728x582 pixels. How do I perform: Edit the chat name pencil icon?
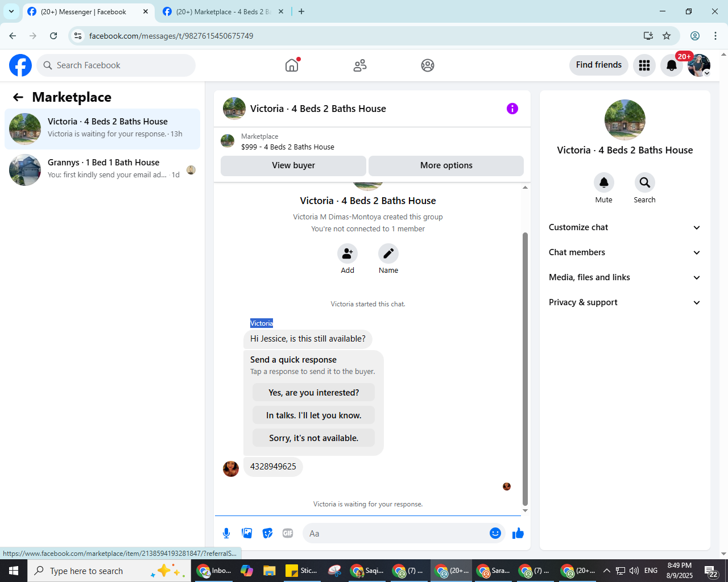(x=388, y=253)
